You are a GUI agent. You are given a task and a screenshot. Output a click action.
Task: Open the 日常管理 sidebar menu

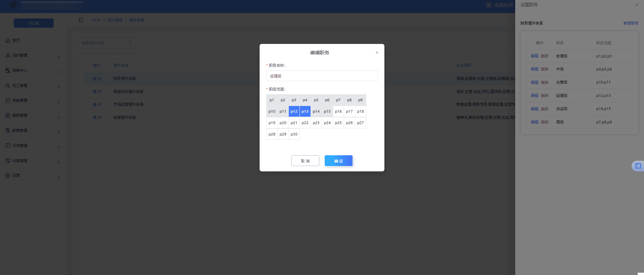(x=20, y=146)
